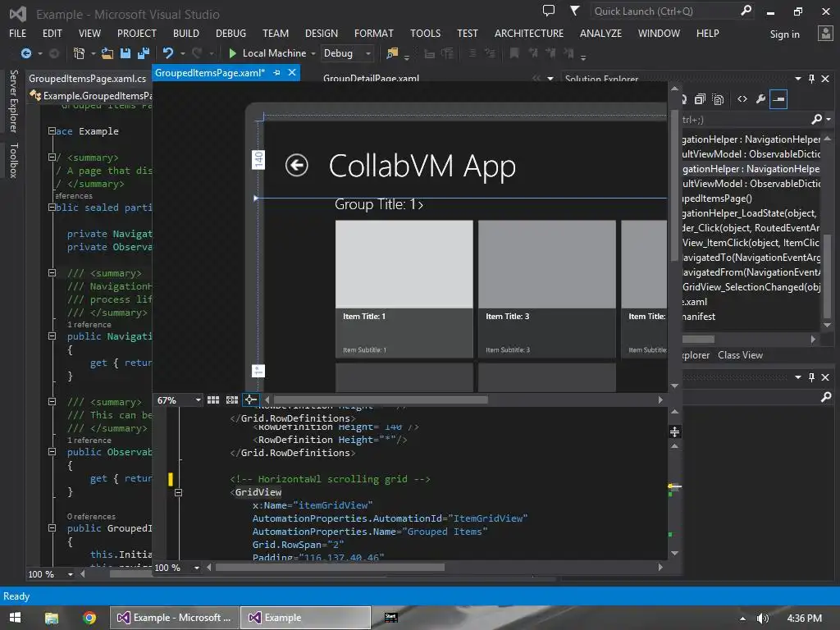Toggle the bookmark icon in the toolbar
This screenshot has height=630, width=840.
514,53
